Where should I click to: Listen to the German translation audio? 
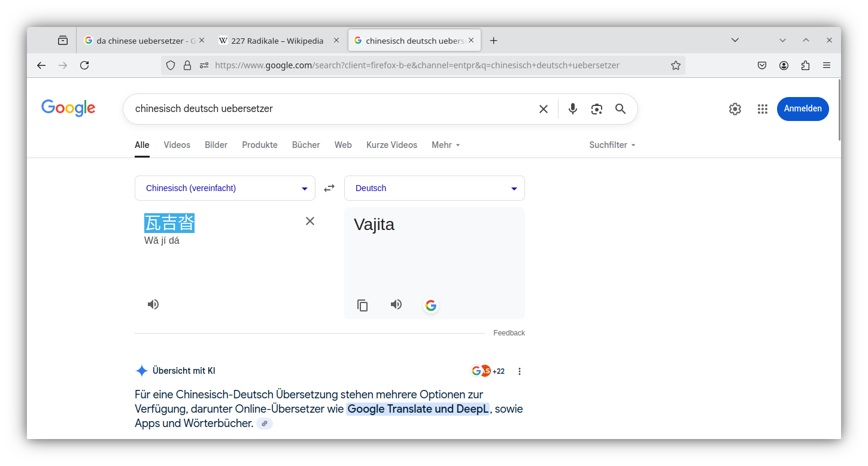(396, 304)
